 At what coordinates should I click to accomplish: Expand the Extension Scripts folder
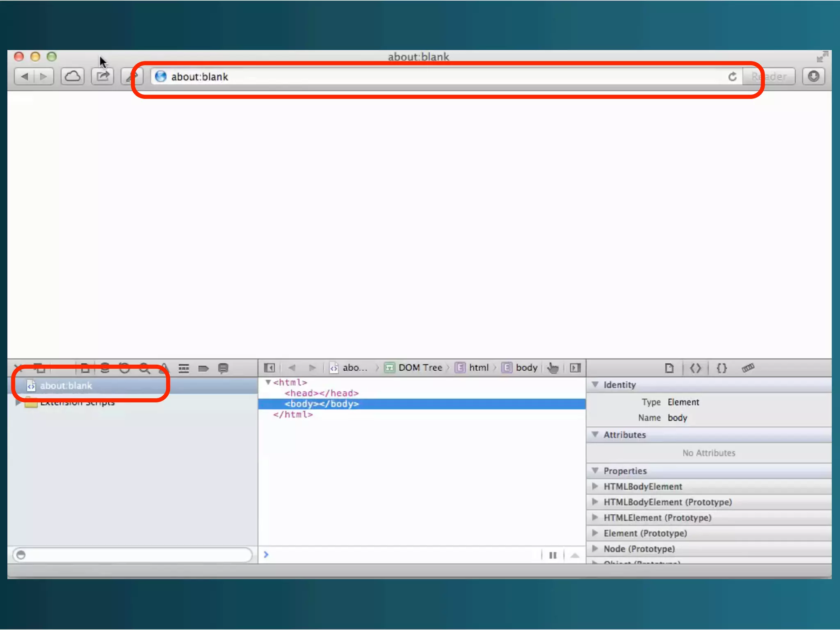pos(18,403)
